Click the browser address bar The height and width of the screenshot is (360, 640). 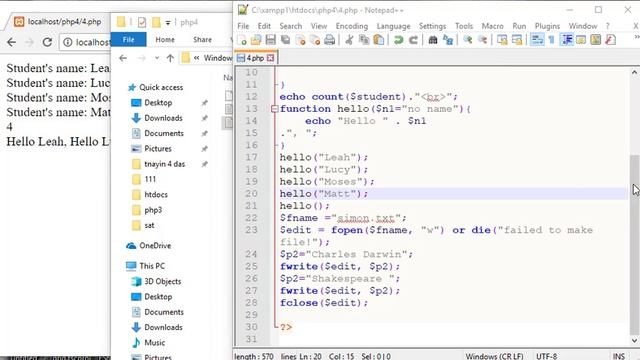click(x=86, y=42)
